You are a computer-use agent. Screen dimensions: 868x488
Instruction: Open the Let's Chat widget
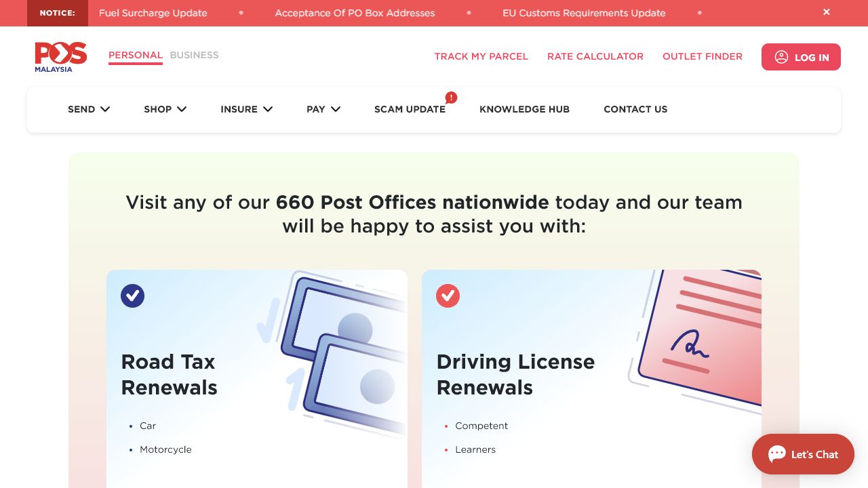click(x=803, y=454)
